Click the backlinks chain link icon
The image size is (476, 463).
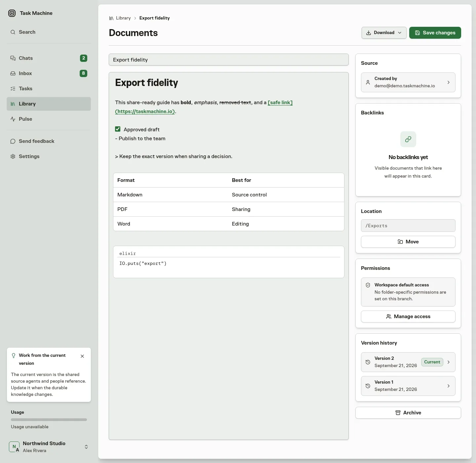click(408, 139)
